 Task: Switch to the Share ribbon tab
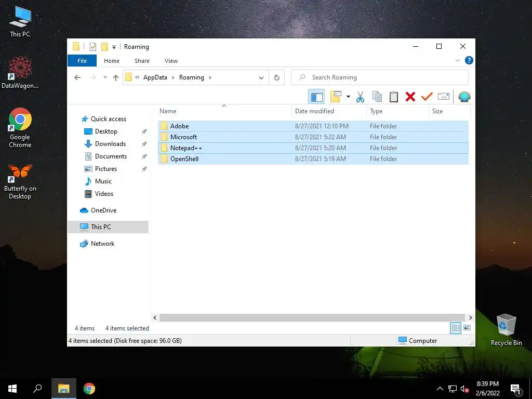142,61
